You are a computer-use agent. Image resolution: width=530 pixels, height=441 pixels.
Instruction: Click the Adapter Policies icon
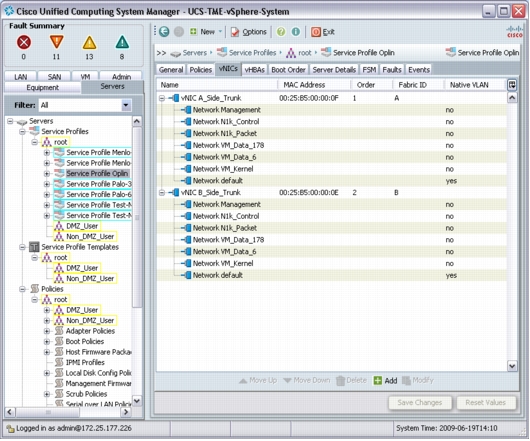tap(59, 331)
